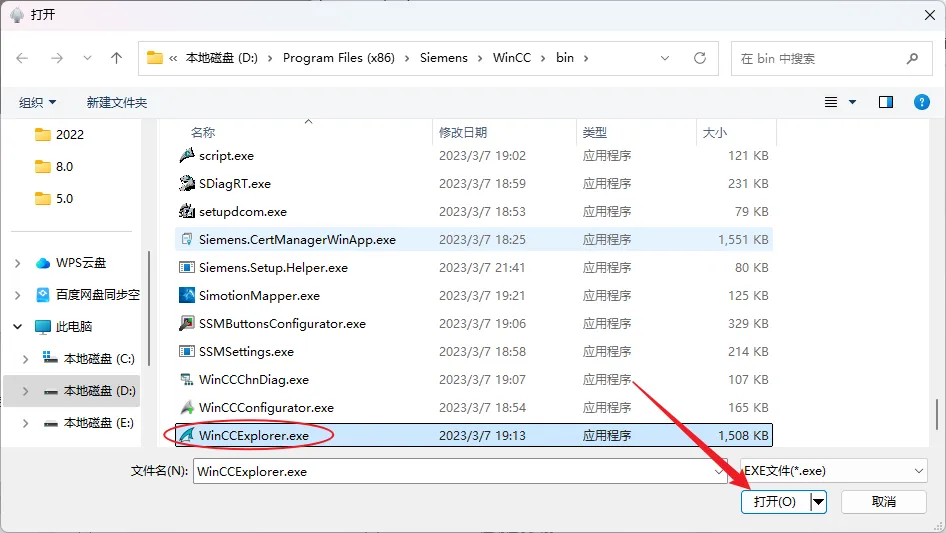Click the address bar folder icon

click(x=155, y=58)
